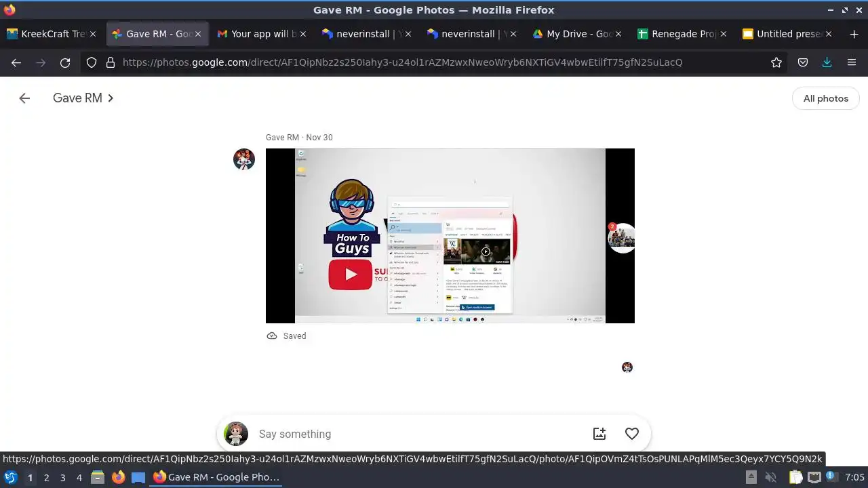Switch to the Untitled presentation tab
This screenshot has width=868, height=488.
[787, 34]
